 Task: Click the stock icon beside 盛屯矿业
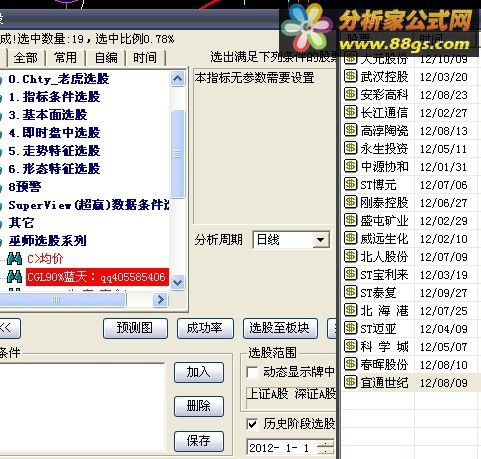(350, 220)
